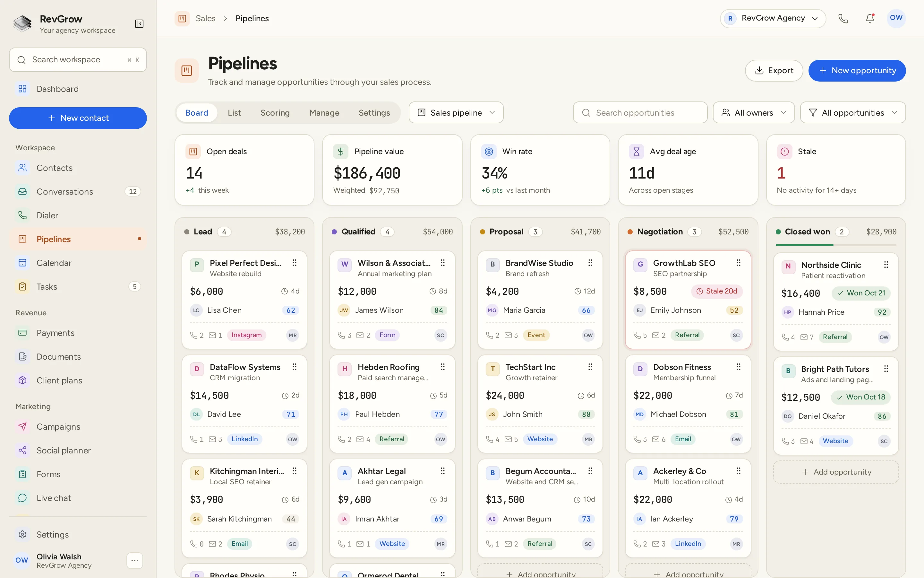Click Add opportunity in Closed won column
This screenshot has width=924, height=578.
(836, 472)
